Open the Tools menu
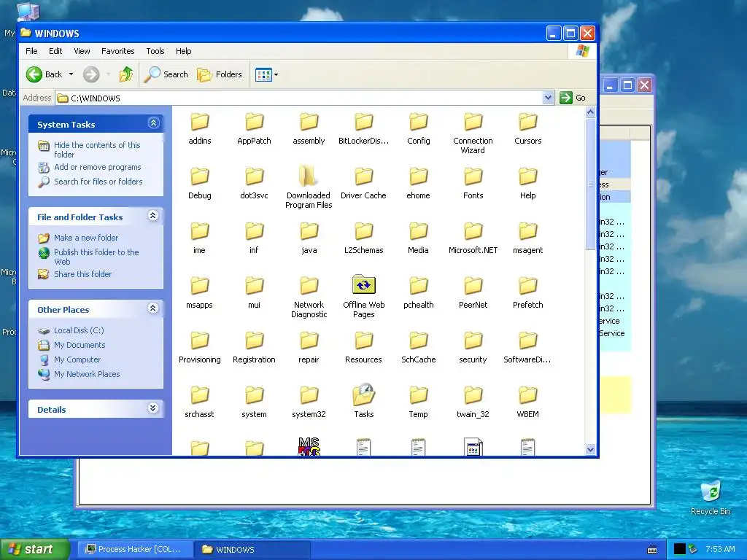 coord(155,51)
